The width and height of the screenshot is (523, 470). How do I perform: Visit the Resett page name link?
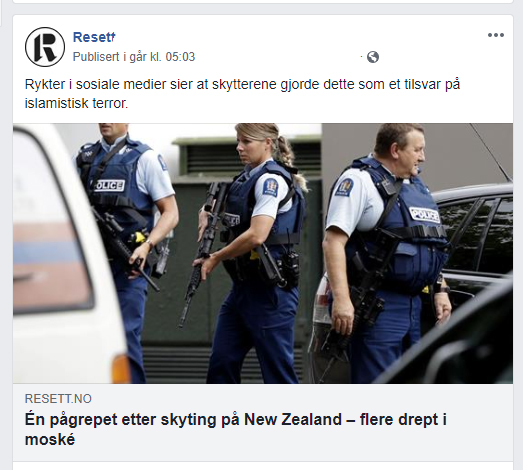pyautogui.click(x=94, y=37)
